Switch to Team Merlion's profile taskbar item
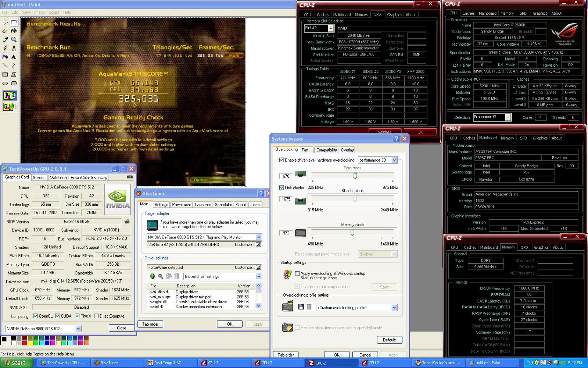This screenshot has width=588, height=368. point(438,363)
